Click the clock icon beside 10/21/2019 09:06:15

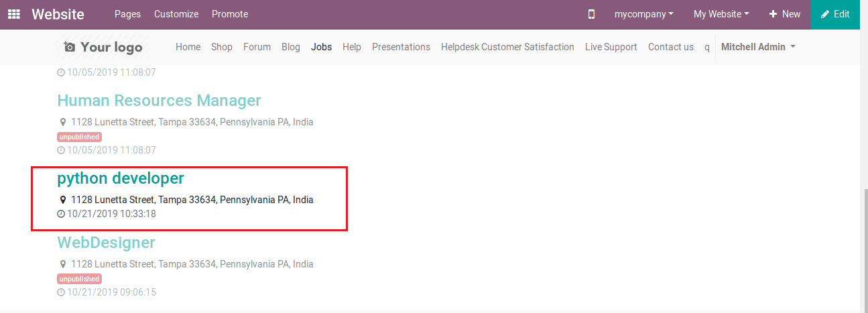tap(61, 292)
